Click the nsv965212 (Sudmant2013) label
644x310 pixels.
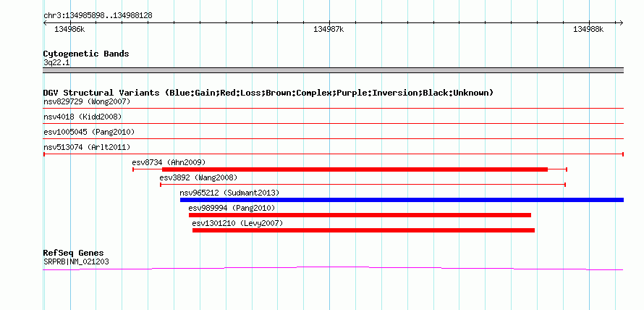[229, 193]
